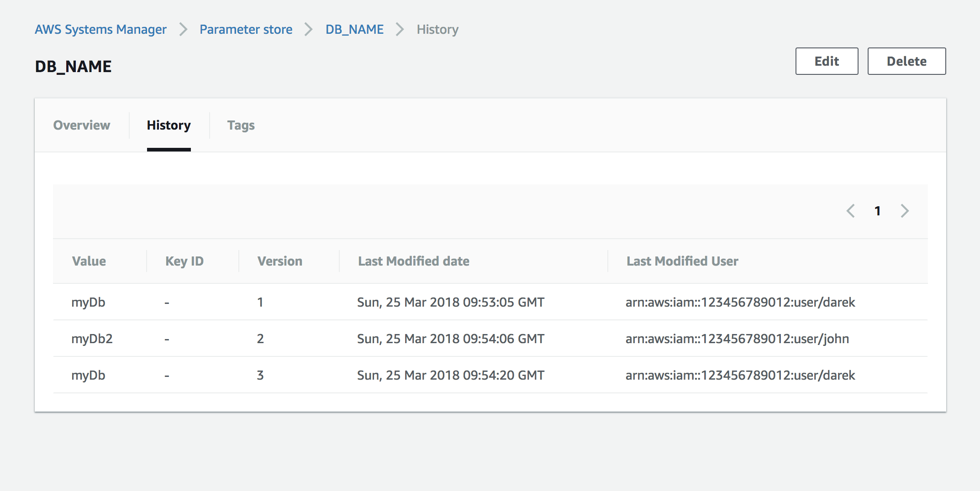
Task: Click the Edit button
Action: pos(827,61)
